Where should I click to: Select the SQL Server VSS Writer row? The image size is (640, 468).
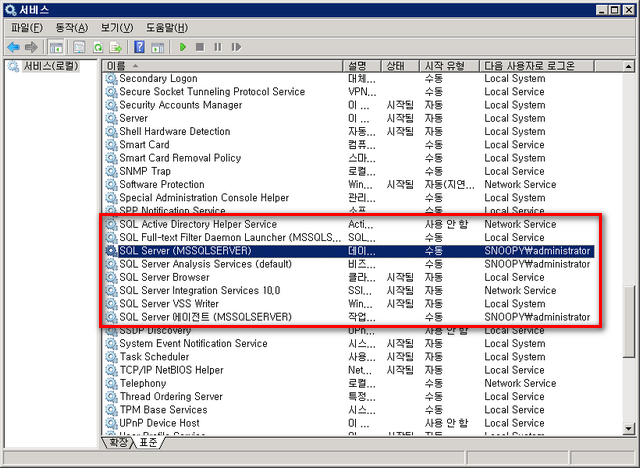[349, 304]
